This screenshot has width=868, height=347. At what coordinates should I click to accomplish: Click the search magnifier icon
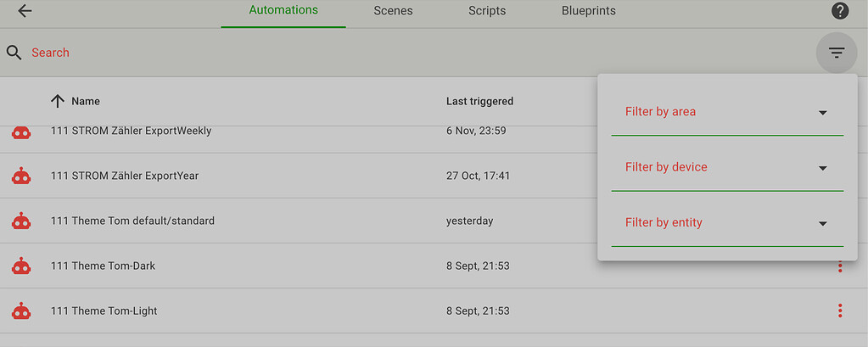(14, 53)
